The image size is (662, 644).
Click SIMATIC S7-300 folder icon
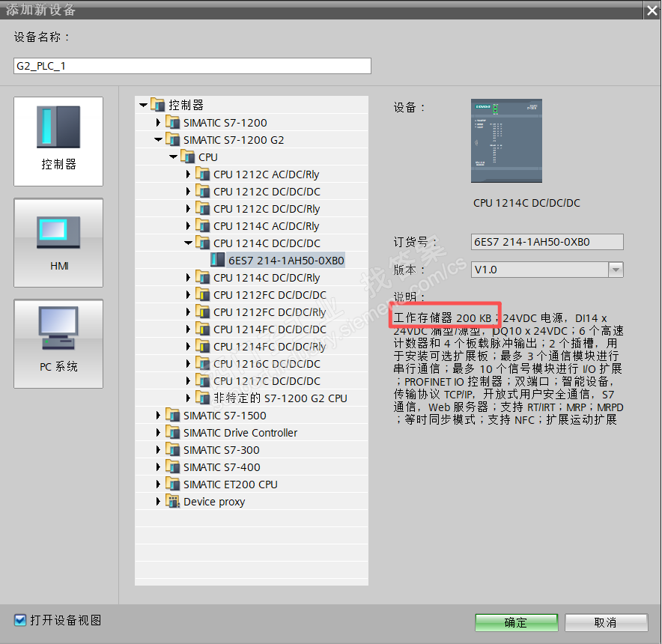pyautogui.click(x=173, y=449)
